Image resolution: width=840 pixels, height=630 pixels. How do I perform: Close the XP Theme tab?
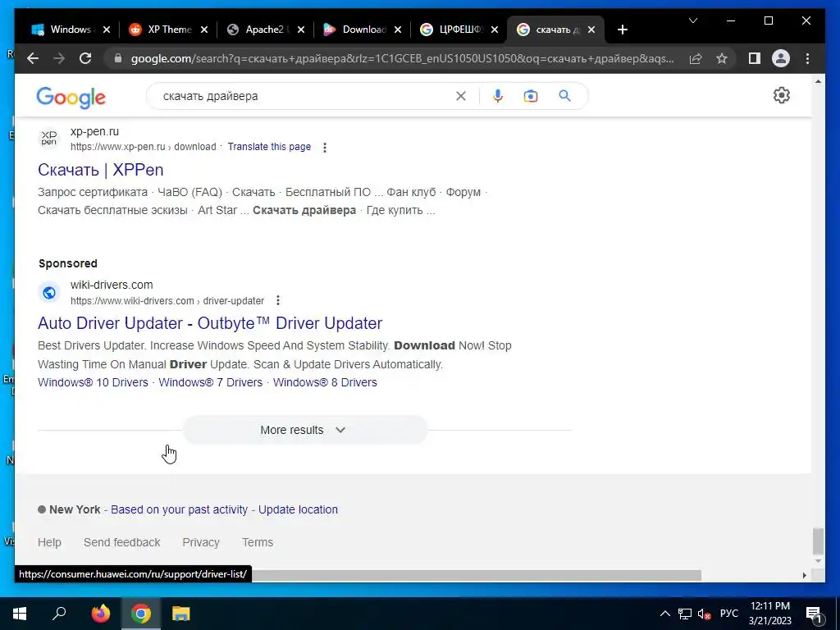click(x=203, y=30)
